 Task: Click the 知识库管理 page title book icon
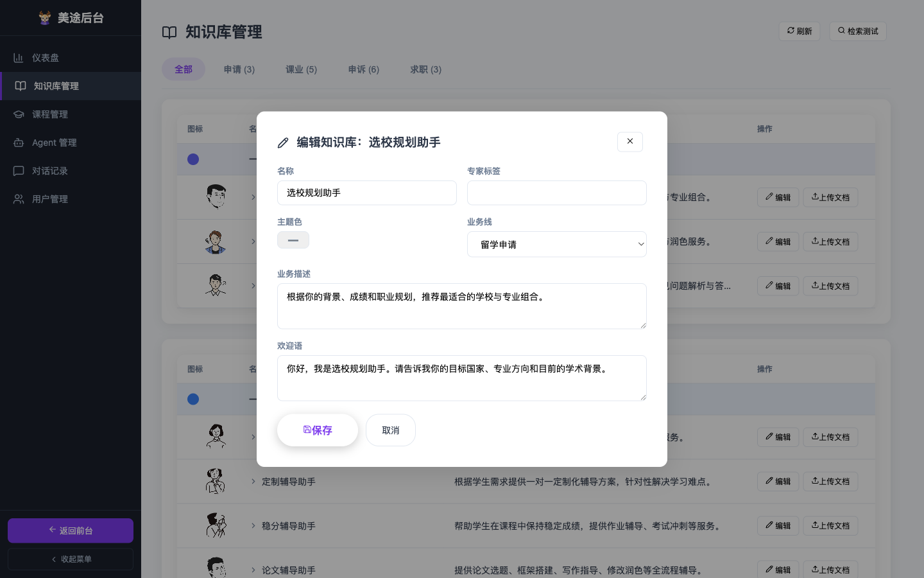[169, 32]
